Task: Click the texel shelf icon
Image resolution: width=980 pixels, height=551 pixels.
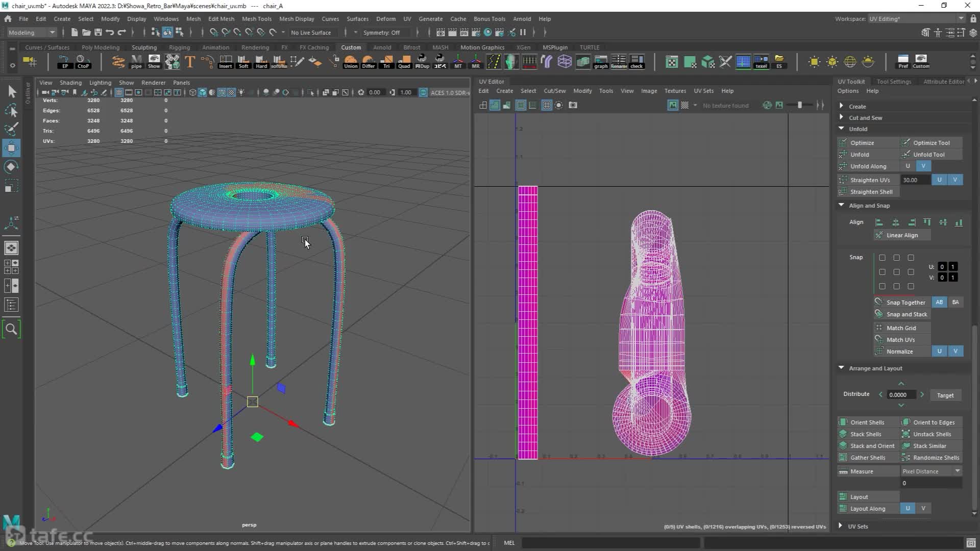Action: point(761,62)
